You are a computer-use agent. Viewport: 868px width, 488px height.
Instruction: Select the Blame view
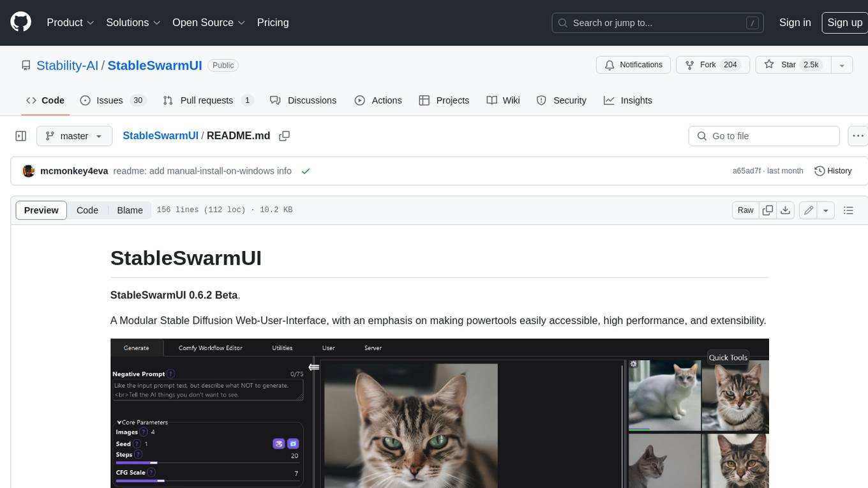point(130,210)
